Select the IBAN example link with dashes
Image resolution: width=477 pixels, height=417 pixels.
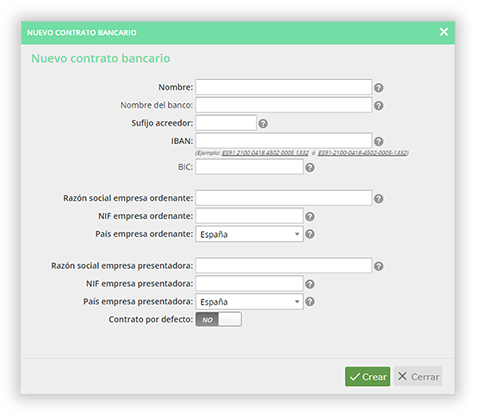point(363,153)
